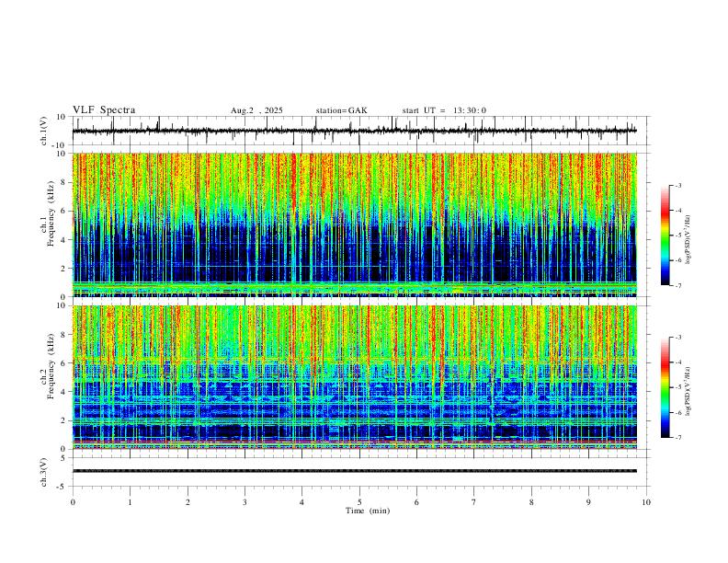Click the 'Aug.2 , 2025' date label

[256, 110]
